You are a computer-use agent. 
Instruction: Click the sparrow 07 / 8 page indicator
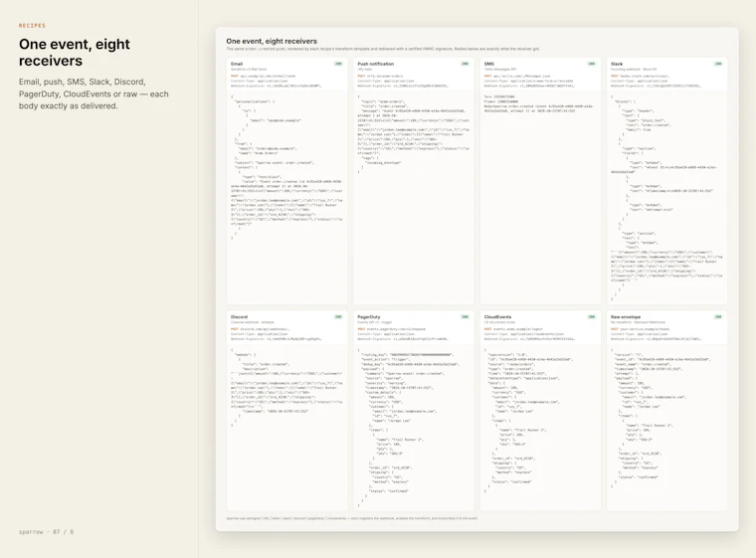[x=47, y=532]
